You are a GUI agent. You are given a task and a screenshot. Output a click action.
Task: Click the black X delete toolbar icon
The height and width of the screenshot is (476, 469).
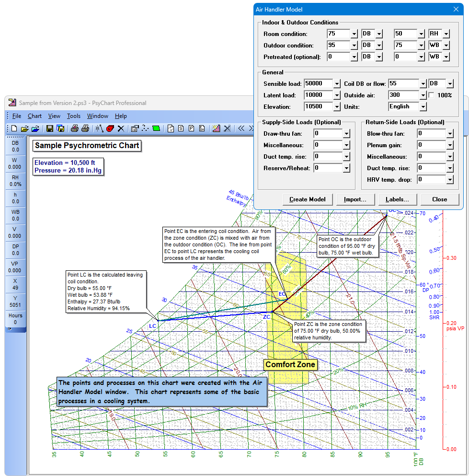121,128
